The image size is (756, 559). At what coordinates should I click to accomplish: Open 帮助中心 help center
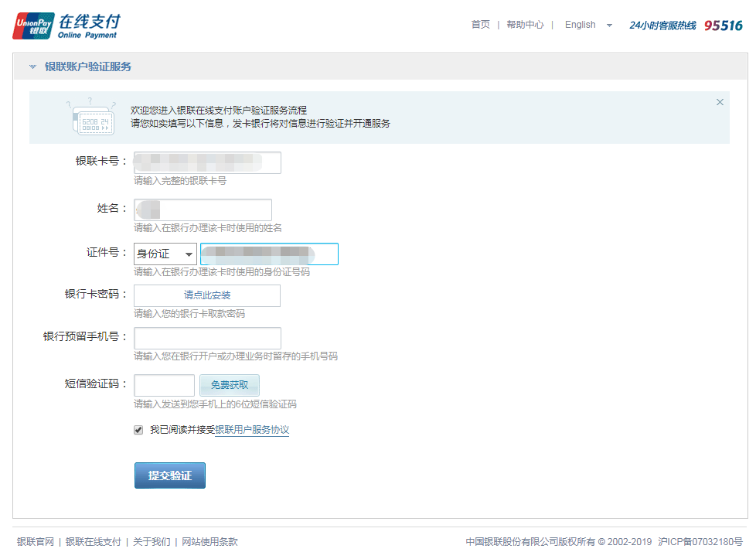(x=525, y=25)
